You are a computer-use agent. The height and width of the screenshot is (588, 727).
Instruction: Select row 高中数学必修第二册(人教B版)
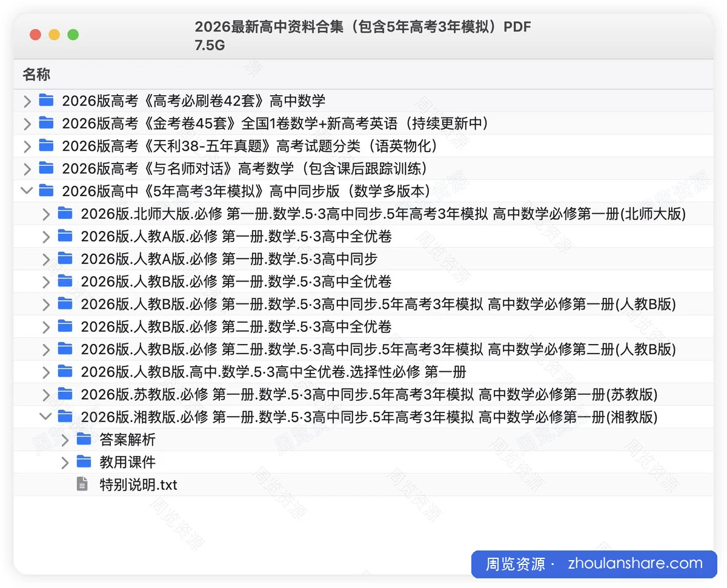pyautogui.click(x=363, y=349)
